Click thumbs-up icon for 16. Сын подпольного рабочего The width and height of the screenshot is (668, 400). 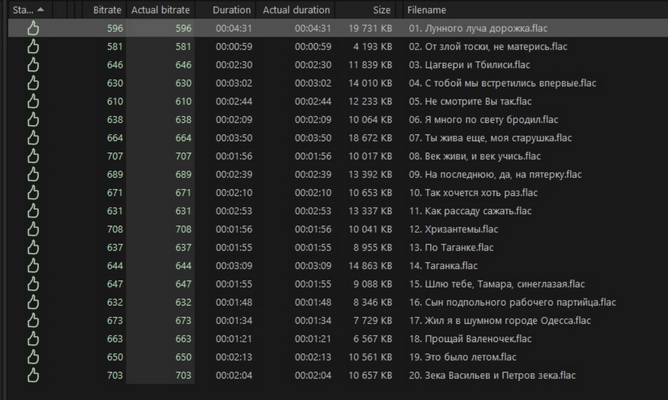pos(33,302)
